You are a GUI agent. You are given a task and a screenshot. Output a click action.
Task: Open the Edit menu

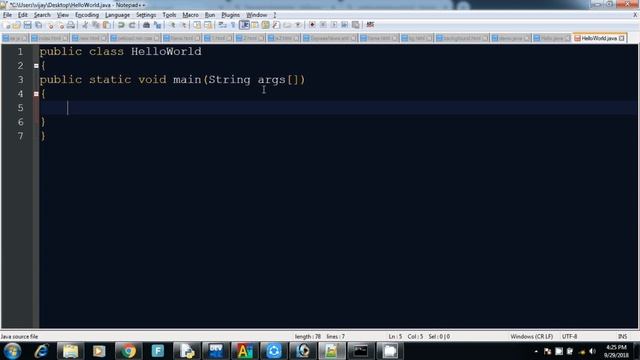[x=22, y=15]
